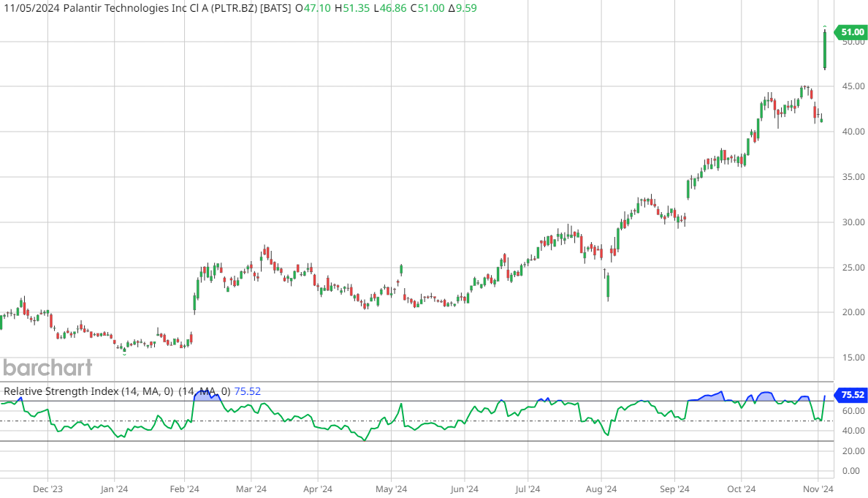Click the 35.00 price axis label

[853, 177]
